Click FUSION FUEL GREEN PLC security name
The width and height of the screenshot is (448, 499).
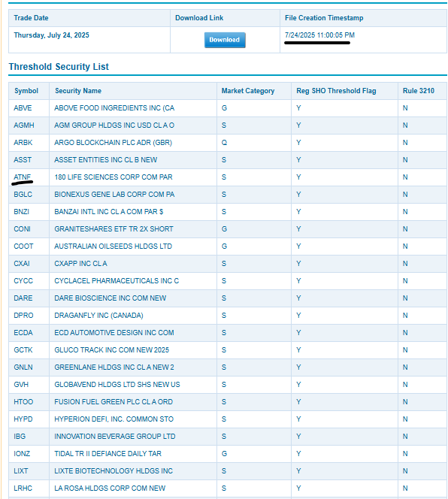114,401
